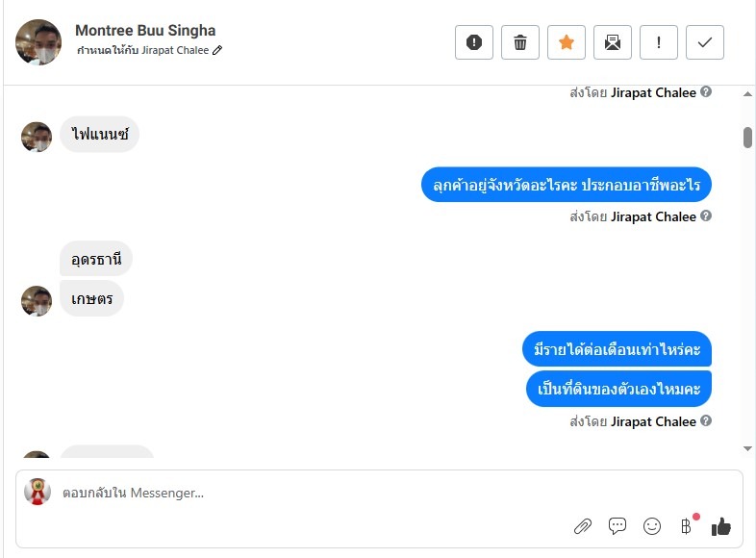Screen dimensions: 756x558
Task: Edit assignee with pencil next to Jirapat Chalee
Action: (x=217, y=50)
